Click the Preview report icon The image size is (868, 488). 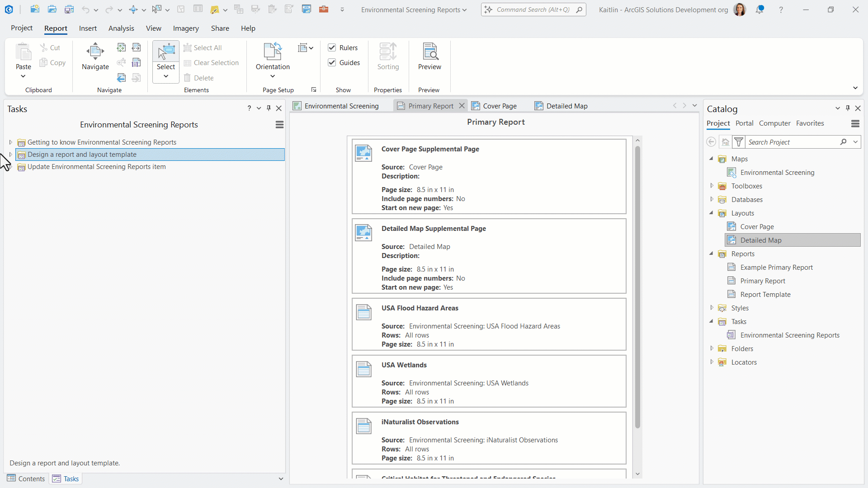[x=429, y=56]
